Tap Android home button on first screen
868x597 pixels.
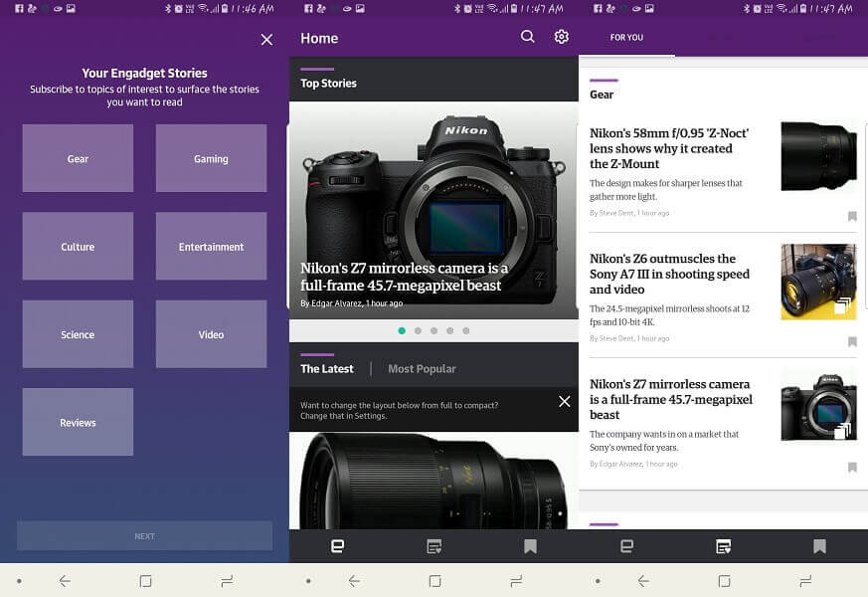point(145,581)
